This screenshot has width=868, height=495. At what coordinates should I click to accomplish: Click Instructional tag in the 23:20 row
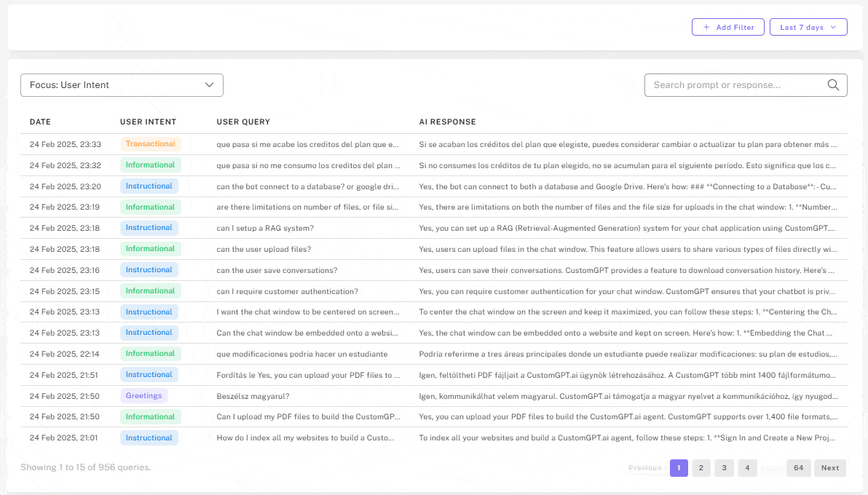pos(149,186)
